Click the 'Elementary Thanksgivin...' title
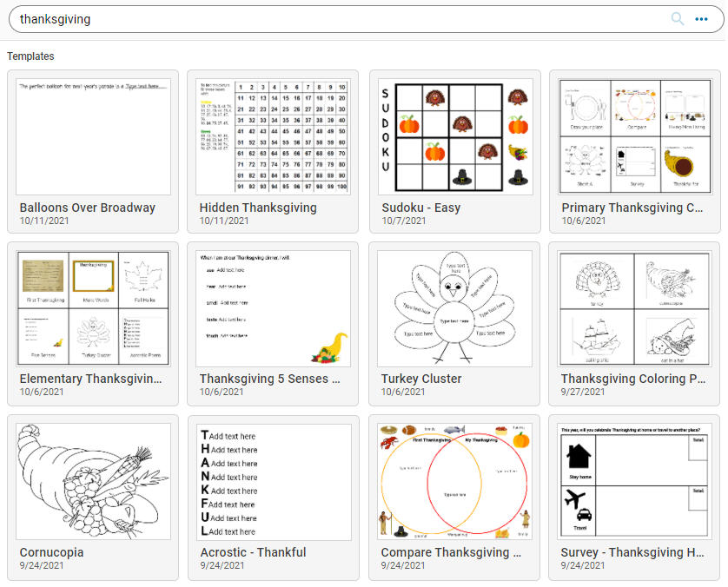 [x=91, y=379]
